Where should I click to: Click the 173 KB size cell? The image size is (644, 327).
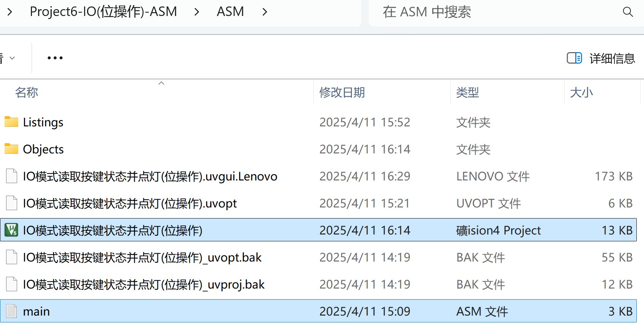(614, 176)
